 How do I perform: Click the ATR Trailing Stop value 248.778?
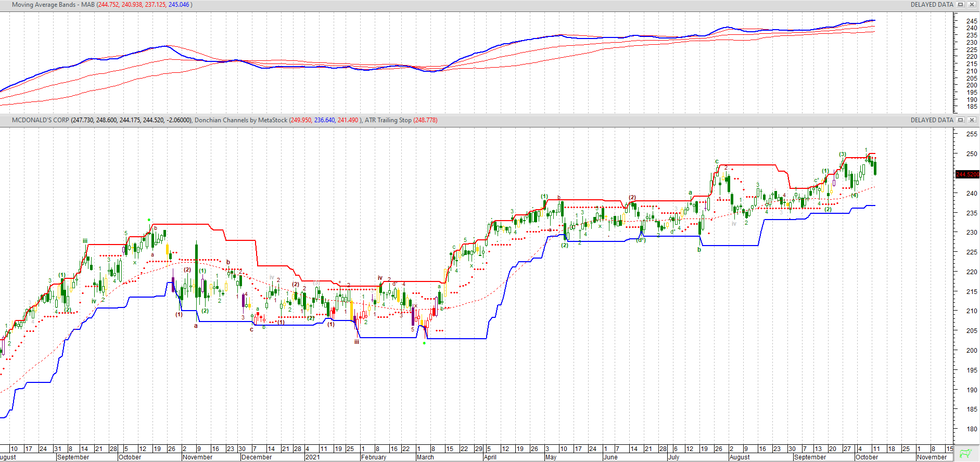coord(425,120)
